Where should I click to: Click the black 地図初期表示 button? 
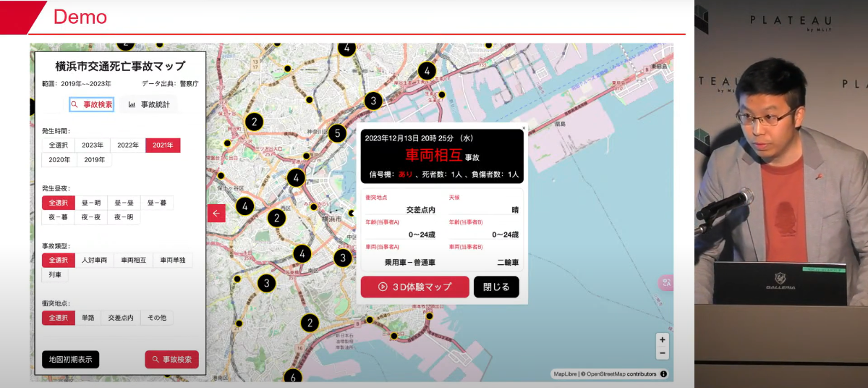point(70,360)
